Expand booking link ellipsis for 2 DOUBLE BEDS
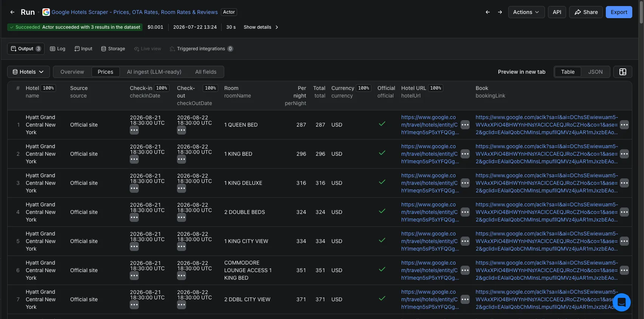The width and height of the screenshot is (644, 319). (x=624, y=212)
